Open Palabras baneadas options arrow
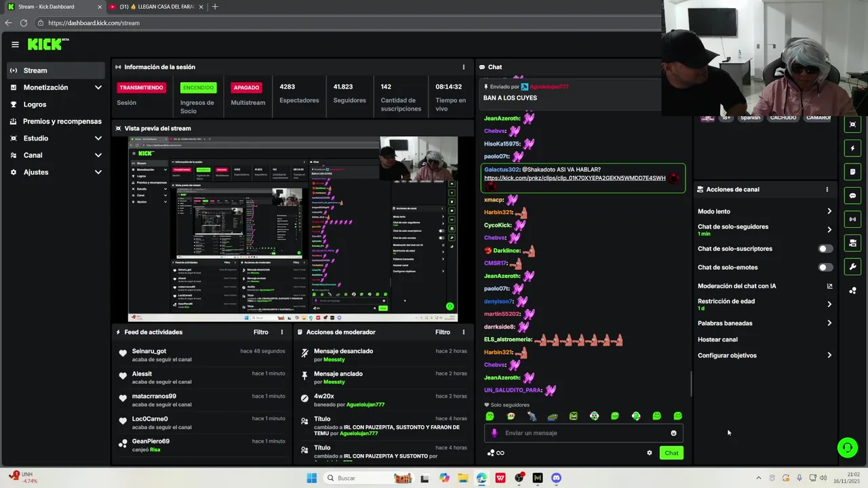 [829, 323]
